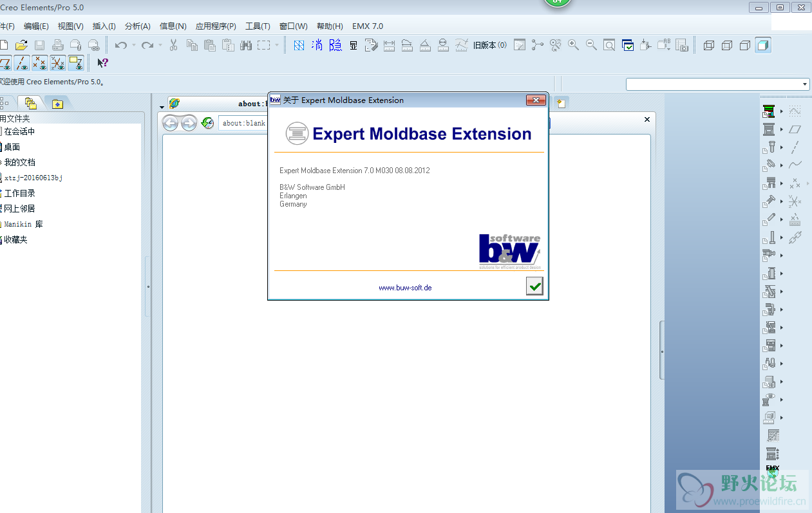Open the 帮助(H) menu
This screenshot has height=513, width=812.
point(330,26)
